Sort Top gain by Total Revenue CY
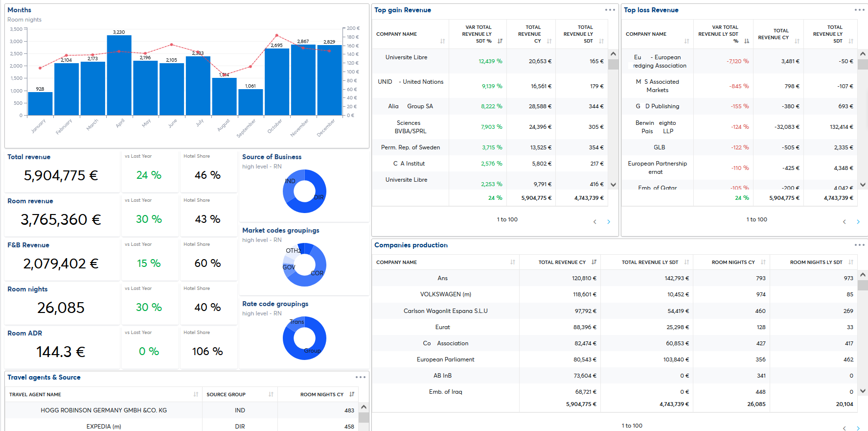Screen dimensions: 868x431 pos(549,41)
